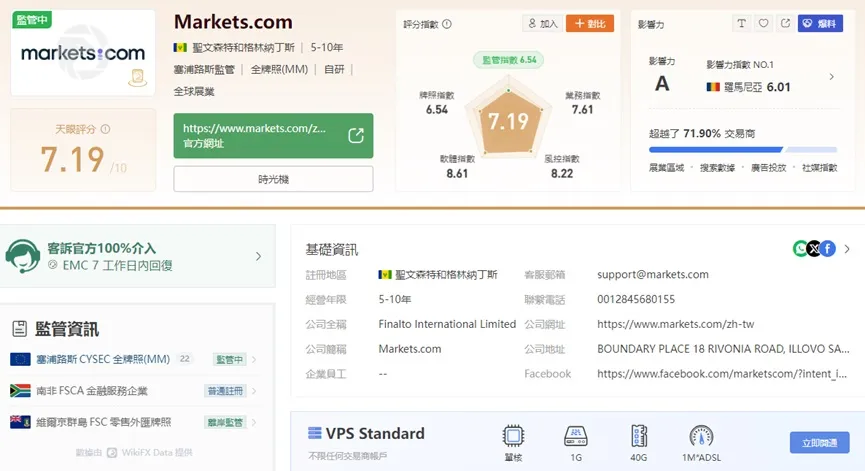The image size is (865, 471).
Task: Click the green 監管中 badge on logo
Action: click(x=31, y=20)
